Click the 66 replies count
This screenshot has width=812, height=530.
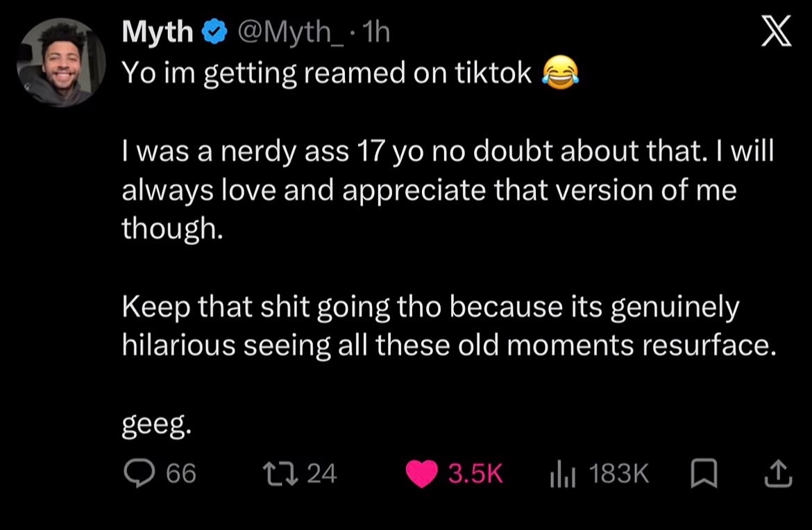(x=181, y=473)
